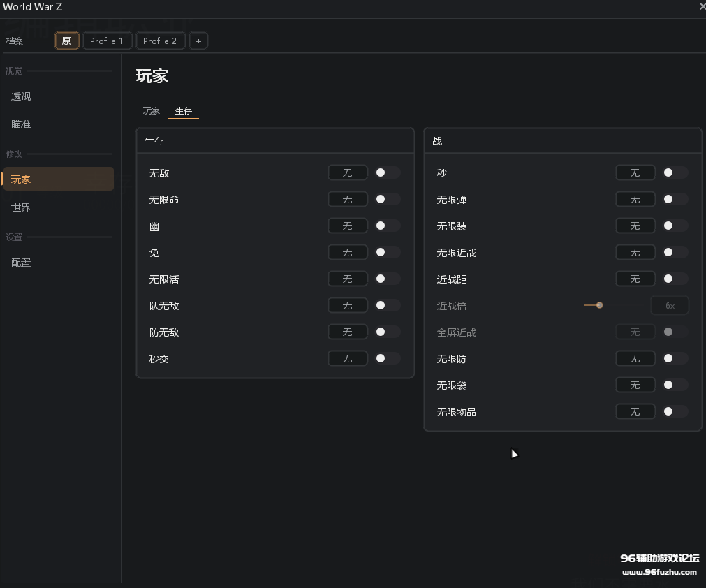
Task: Toggle 近战距 switch
Action: pos(675,279)
